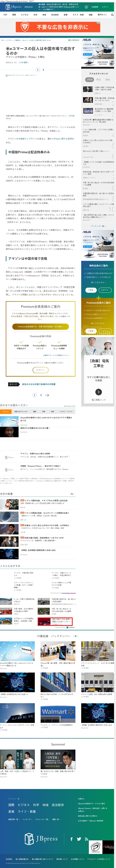Open 政治経済 in the top navigation menu
Screen dimensions: 116x868
pyautogui.click(x=55, y=15)
